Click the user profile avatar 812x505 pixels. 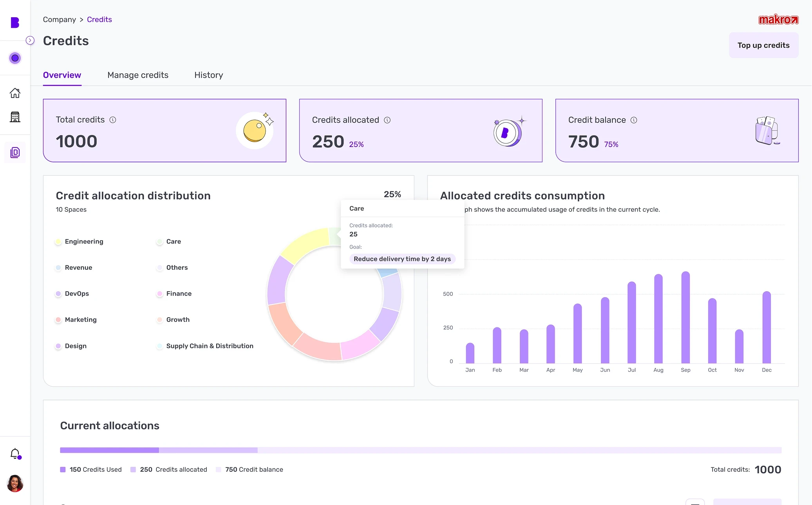[x=15, y=483]
